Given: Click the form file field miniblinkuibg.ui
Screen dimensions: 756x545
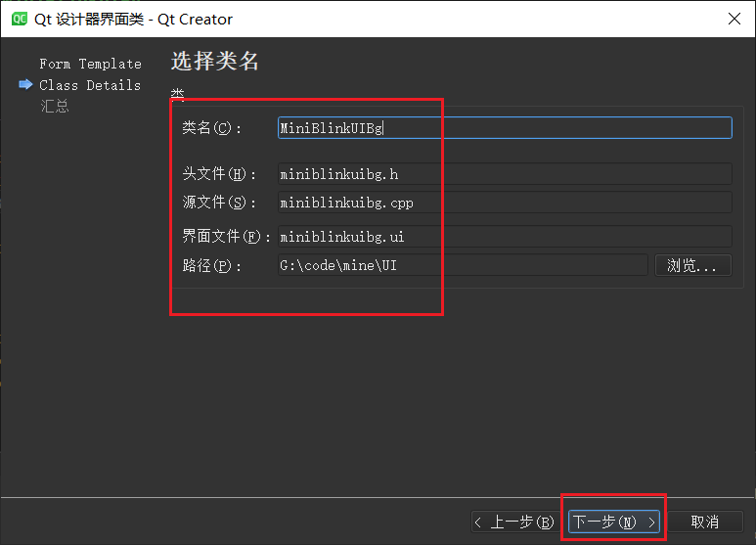Looking at the screenshot, I should 505,237.
